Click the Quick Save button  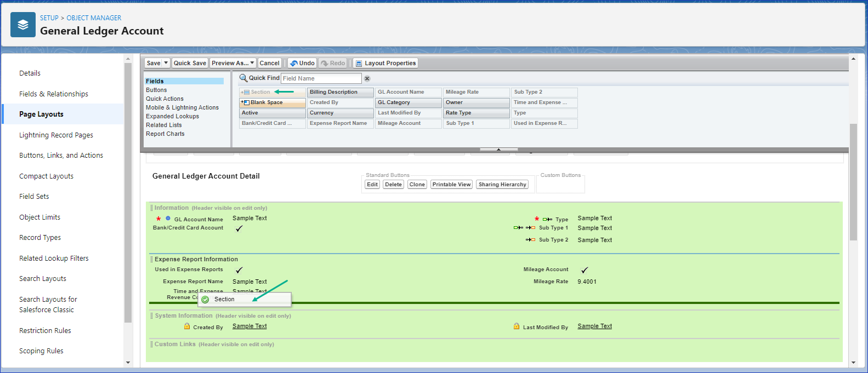point(190,63)
